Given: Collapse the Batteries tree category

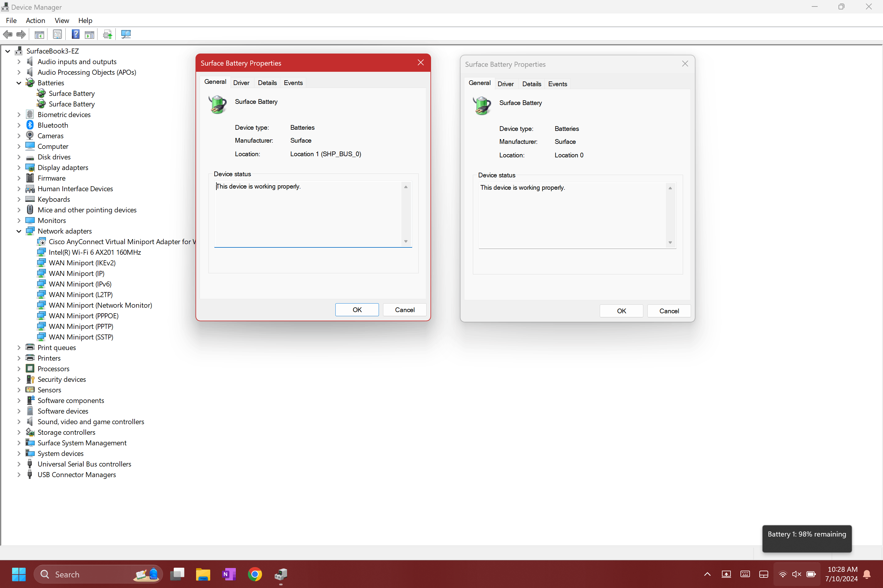Looking at the screenshot, I should [x=19, y=83].
